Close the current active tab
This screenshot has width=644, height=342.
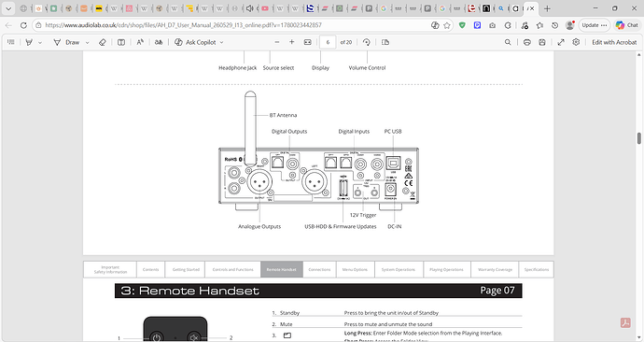(x=532, y=8)
